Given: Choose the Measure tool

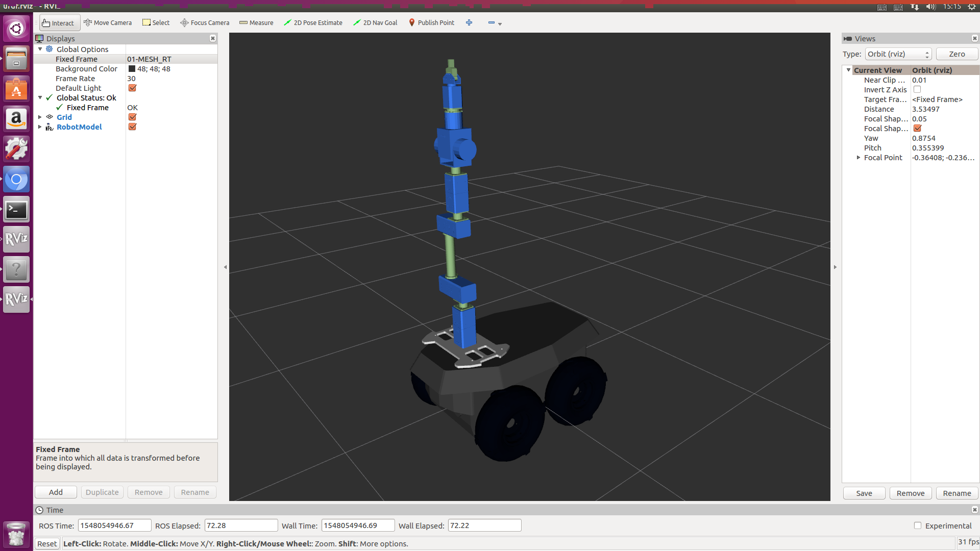Looking at the screenshot, I should [x=256, y=22].
